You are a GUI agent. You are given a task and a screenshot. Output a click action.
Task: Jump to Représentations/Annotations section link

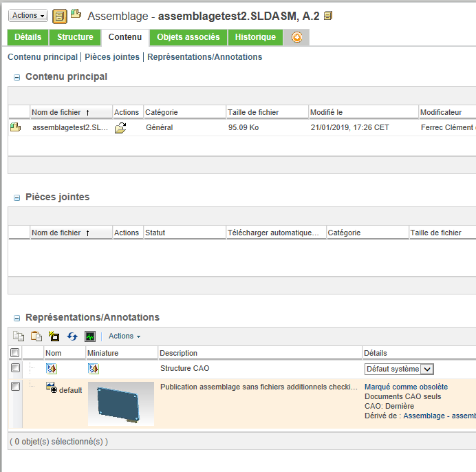[x=204, y=57]
